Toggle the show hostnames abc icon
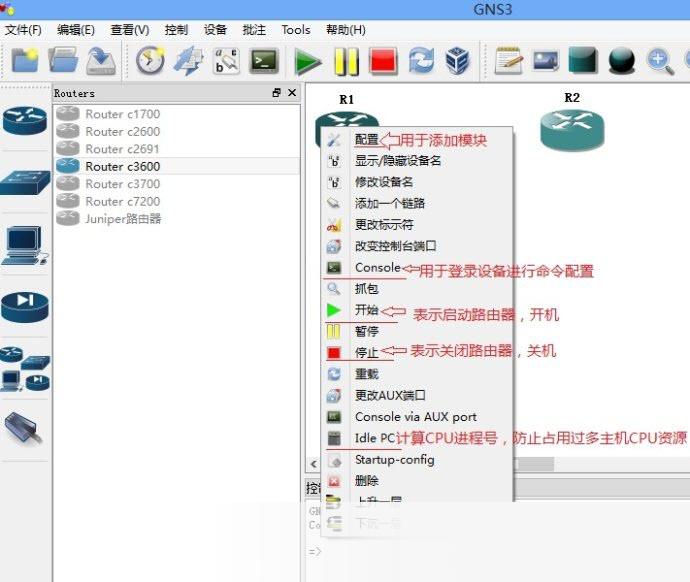Screen dimensions: 690x582 (x=226, y=61)
